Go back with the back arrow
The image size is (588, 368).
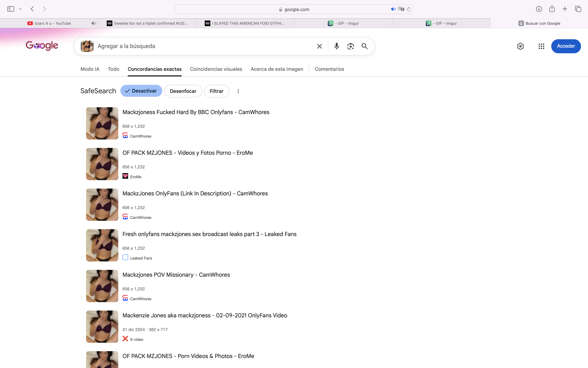click(x=32, y=9)
